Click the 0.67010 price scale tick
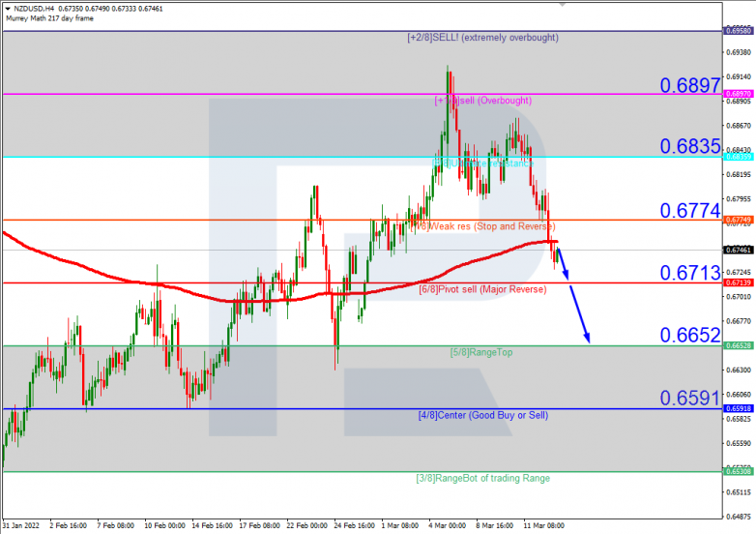 pyautogui.click(x=739, y=297)
